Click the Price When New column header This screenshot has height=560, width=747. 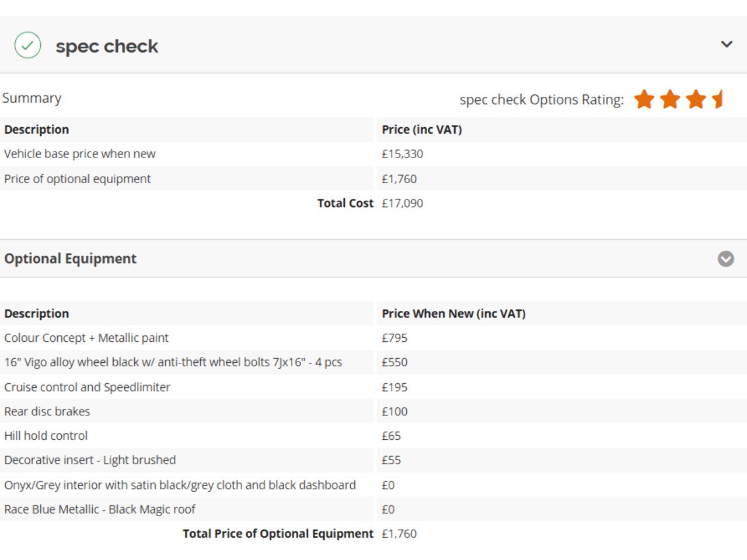[x=453, y=313]
